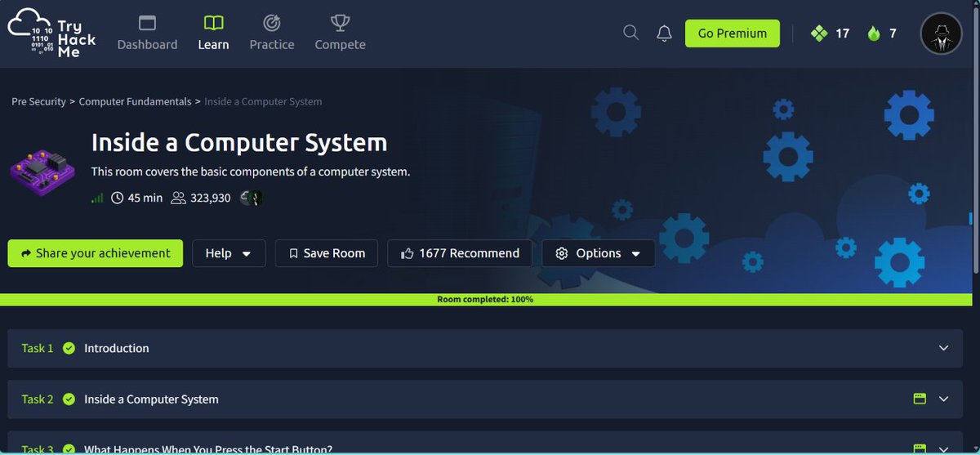The height and width of the screenshot is (455, 980).
Task: Follow the Pre Security breadcrumb link
Action: (x=38, y=102)
